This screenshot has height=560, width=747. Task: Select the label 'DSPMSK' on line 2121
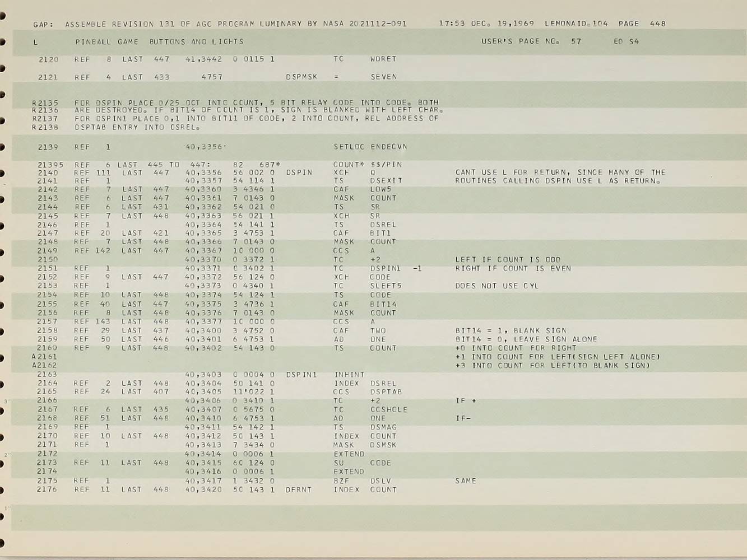point(301,77)
